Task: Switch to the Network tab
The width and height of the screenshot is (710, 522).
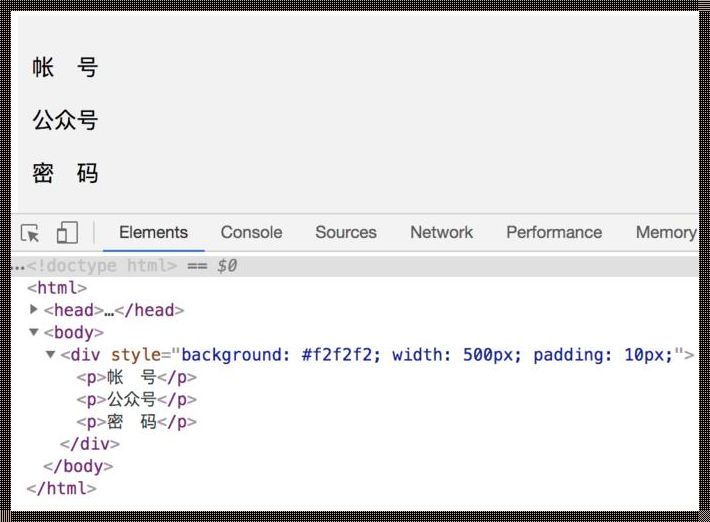Action: (x=441, y=232)
